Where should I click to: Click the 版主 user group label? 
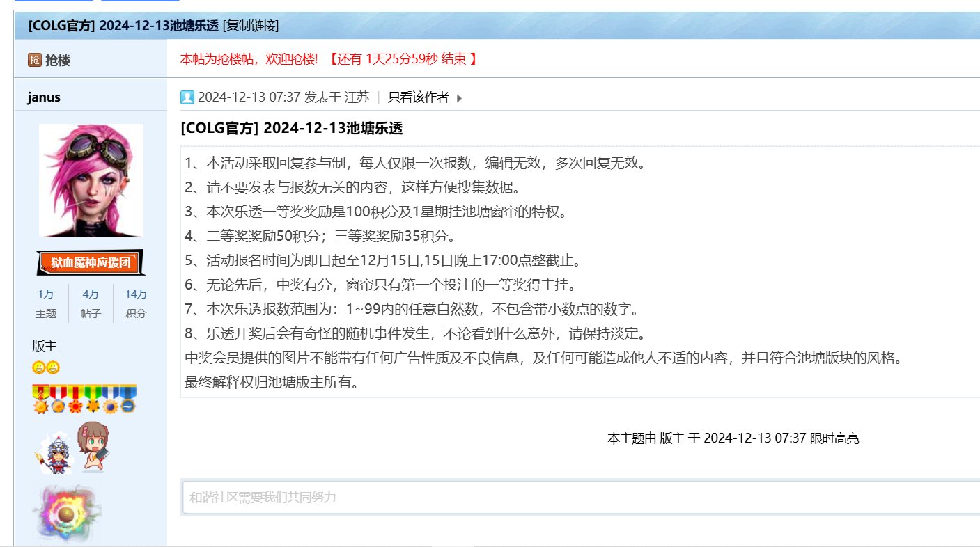tap(44, 346)
